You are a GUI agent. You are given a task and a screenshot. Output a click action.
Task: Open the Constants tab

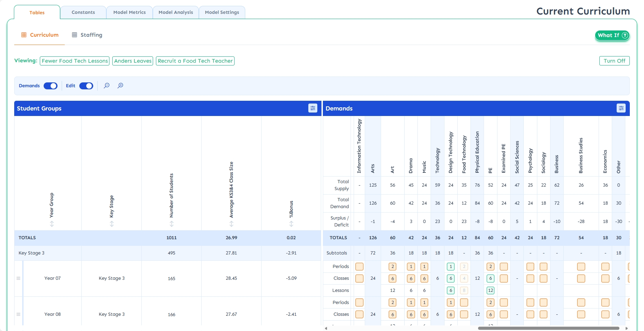click(x=83, y=12)
